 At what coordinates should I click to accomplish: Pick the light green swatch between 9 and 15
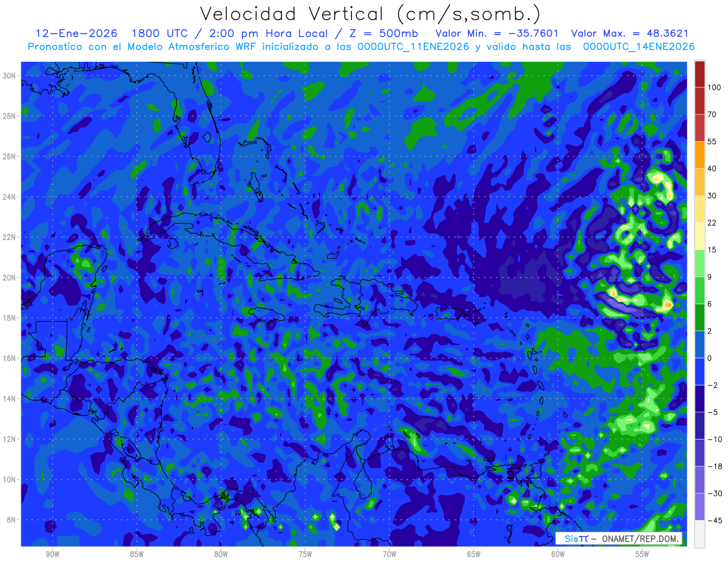coord(699,263)
